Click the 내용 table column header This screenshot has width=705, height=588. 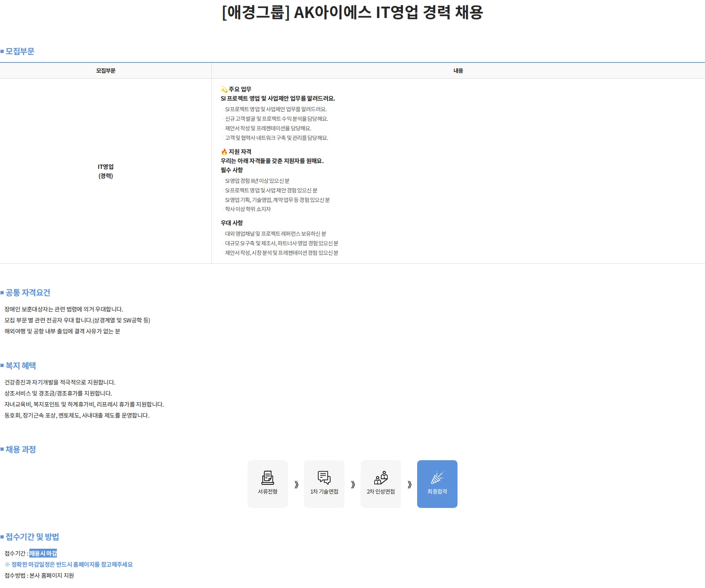(x=458, y=71)
